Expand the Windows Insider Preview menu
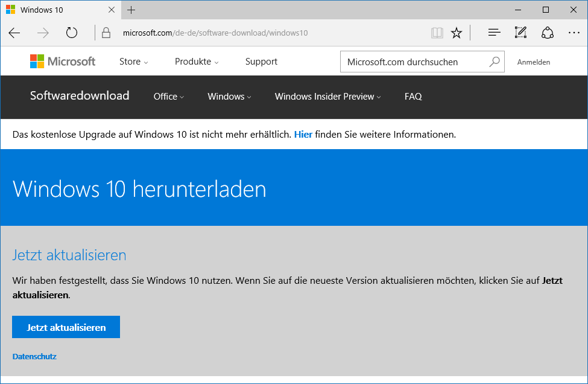Image resolution: width=588 pixels, height=384 pixels. [327, 97]
